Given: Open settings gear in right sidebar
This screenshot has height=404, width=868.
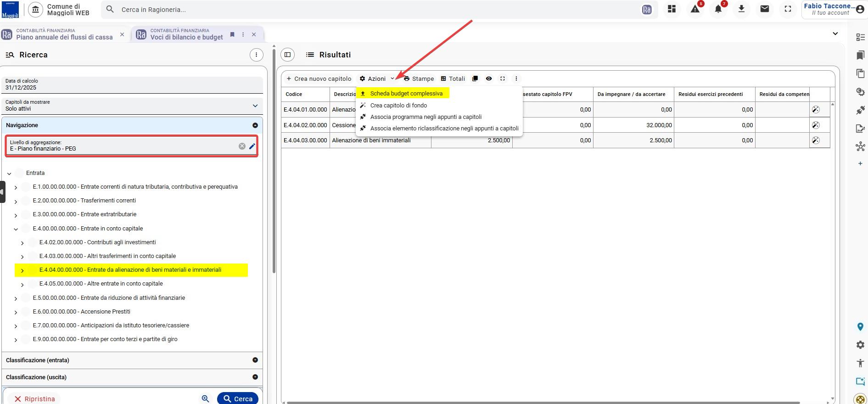Looking at the screenshot, I should (860, 345).
